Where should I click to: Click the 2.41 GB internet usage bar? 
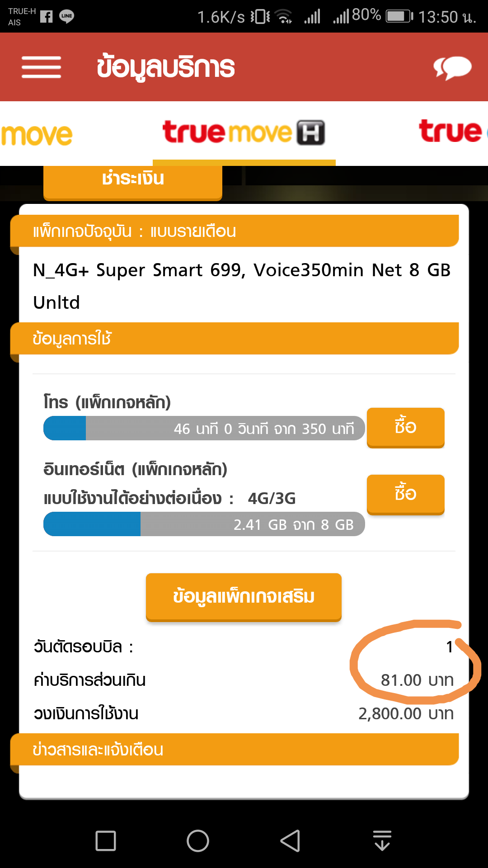(x=204, y=524)
